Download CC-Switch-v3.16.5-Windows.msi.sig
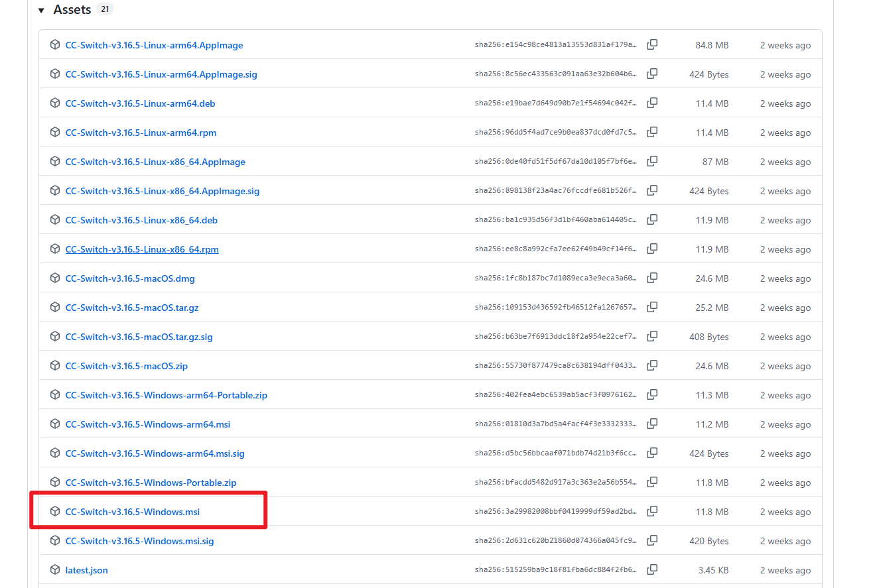The height and width of the screenshot is (588, 875). coord(139,541)
